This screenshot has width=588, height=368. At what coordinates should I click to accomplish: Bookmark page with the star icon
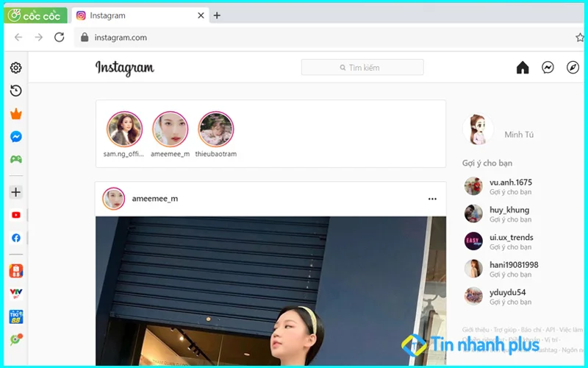coord(580,38)
